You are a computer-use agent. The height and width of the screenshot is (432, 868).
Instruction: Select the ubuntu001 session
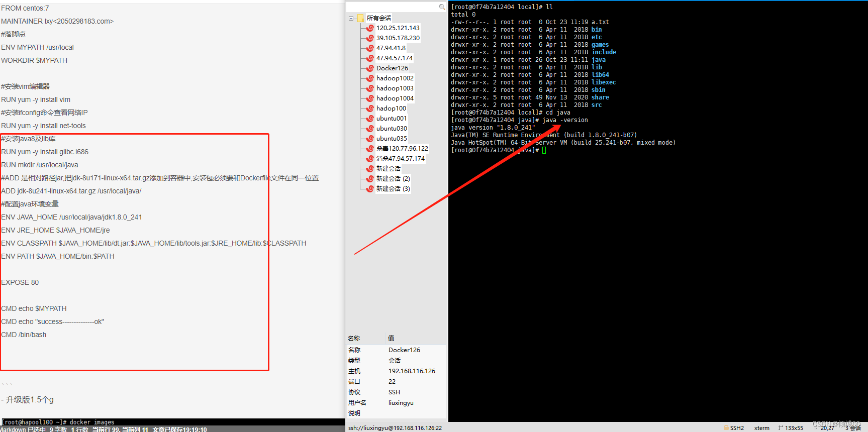point(392,119)
